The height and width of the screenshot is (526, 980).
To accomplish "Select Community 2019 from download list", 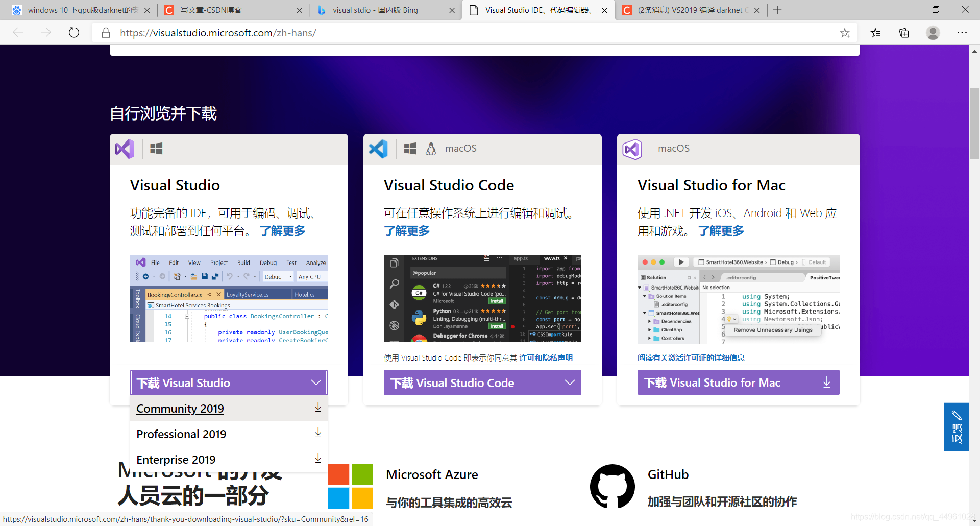I will coord(229,409).
